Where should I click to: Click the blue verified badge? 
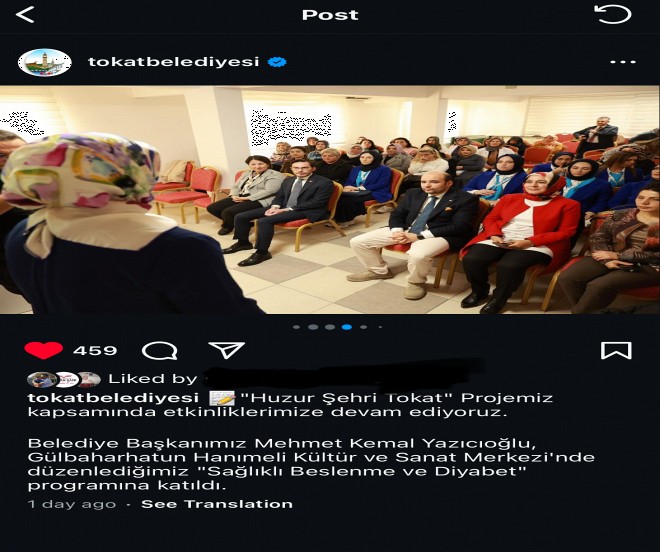pos(277,62)
